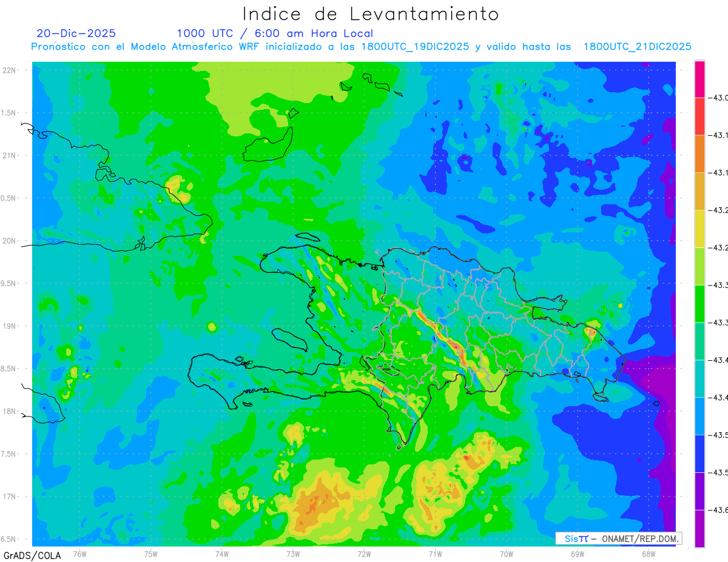Click the "8.5N" latitude label
This screenshot has width=728, height=562.
(9, 369)
